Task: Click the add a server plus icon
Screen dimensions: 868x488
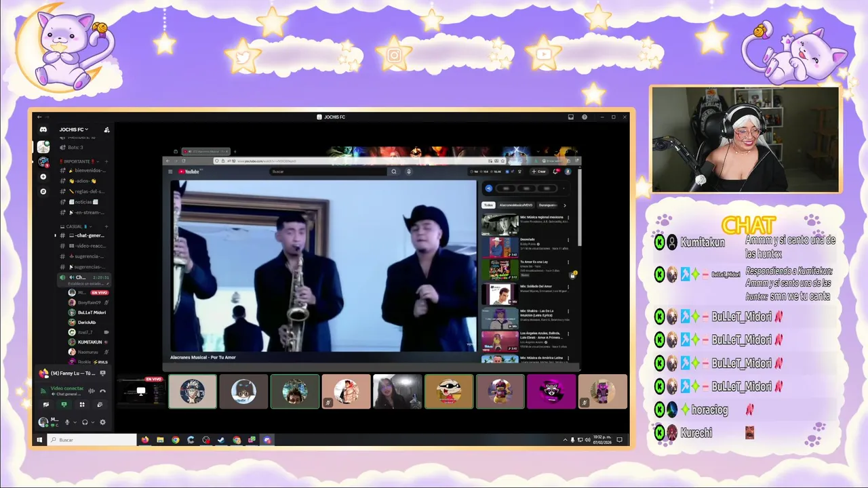Action: [43, 177]
